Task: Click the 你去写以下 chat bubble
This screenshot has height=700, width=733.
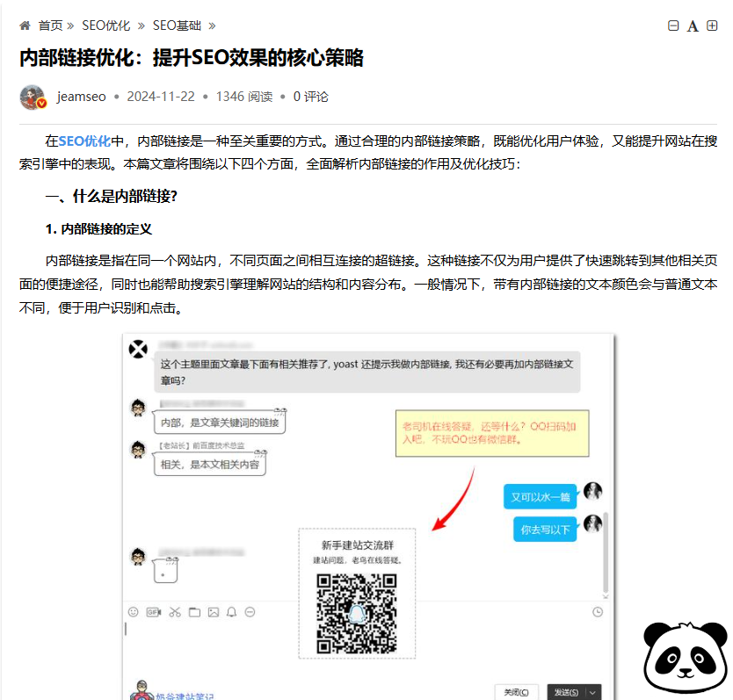Action: coord(545,530)
